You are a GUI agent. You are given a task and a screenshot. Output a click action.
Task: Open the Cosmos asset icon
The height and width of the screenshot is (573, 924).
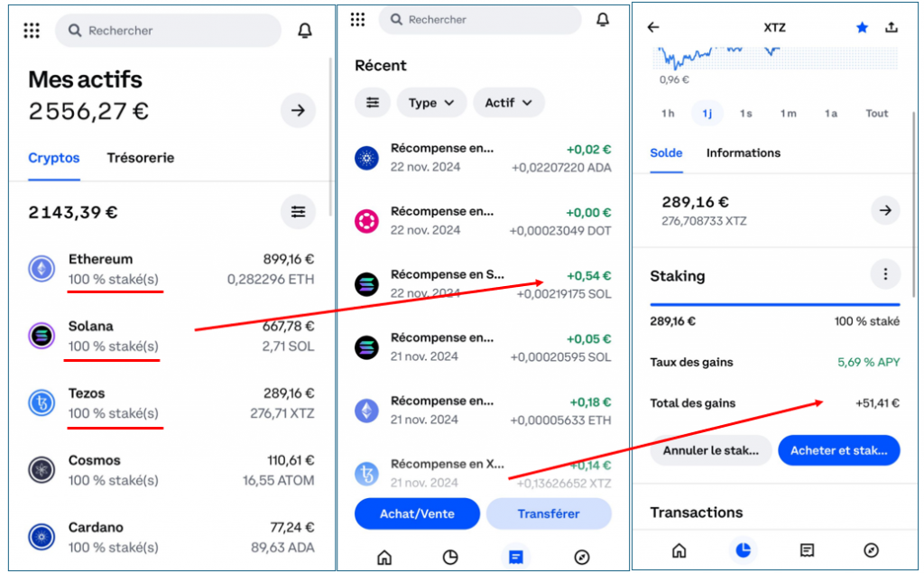click(x=42, y=470)
